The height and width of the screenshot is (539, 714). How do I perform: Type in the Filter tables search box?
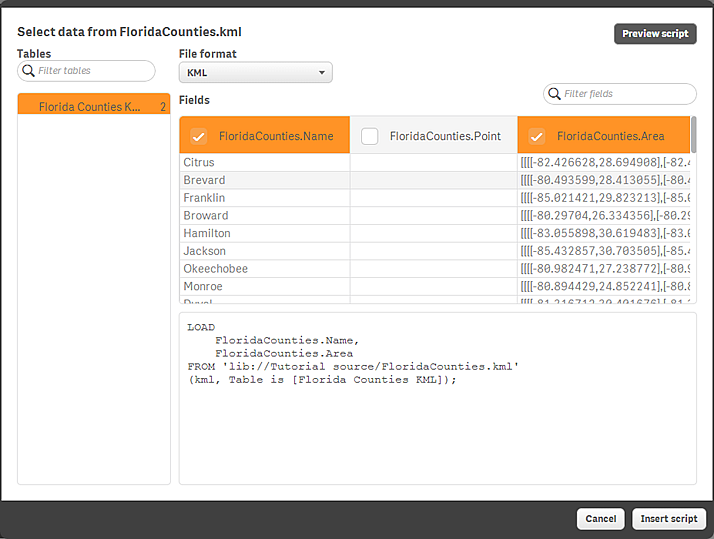[x=93, y=71]
